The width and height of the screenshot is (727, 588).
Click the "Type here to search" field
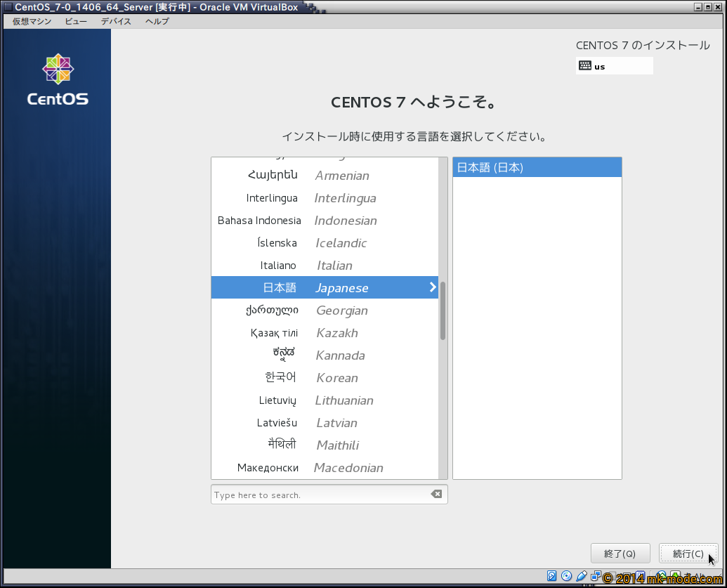(320, 495)
